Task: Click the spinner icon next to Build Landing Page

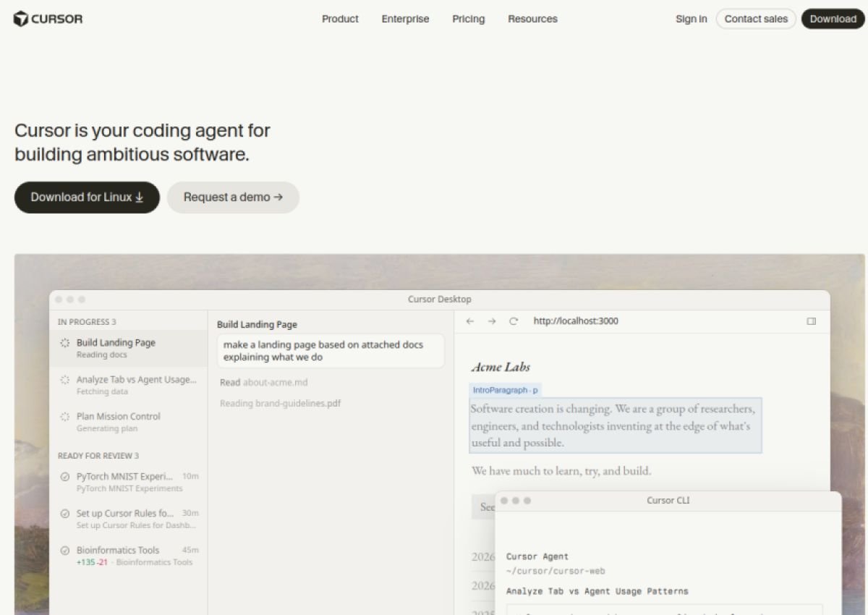Action: 65,343
